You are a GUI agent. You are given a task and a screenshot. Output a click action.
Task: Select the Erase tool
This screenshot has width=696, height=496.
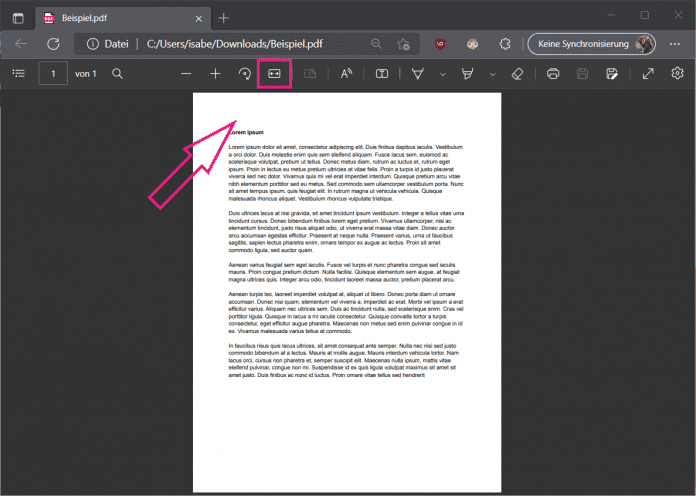pyautogui.click(x=517, y=74)
